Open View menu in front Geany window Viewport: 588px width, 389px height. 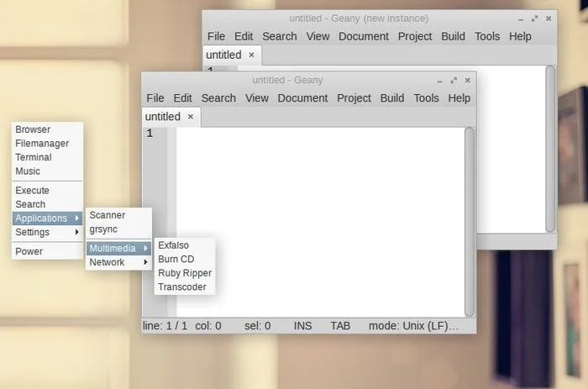257,98
